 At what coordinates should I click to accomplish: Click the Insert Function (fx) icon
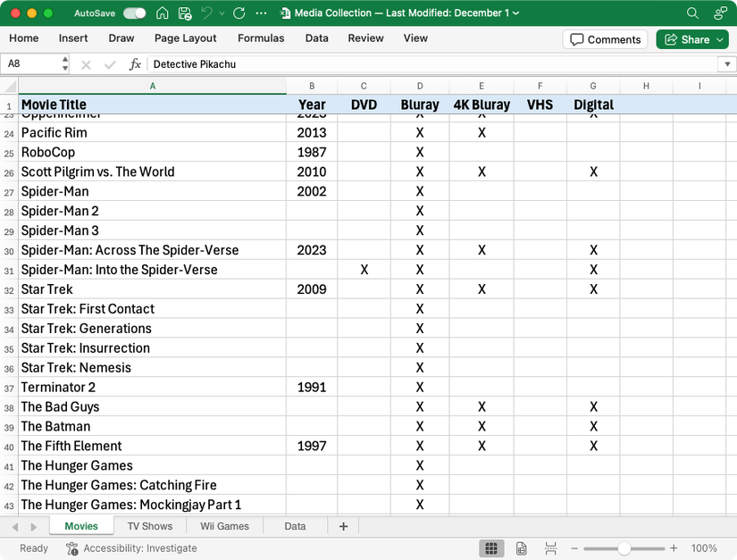(135, 63)
